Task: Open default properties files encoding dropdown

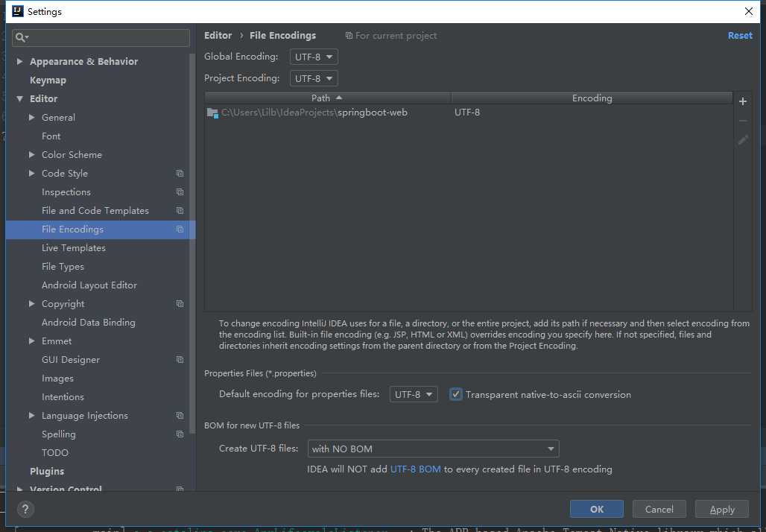Action: point(414,394)
